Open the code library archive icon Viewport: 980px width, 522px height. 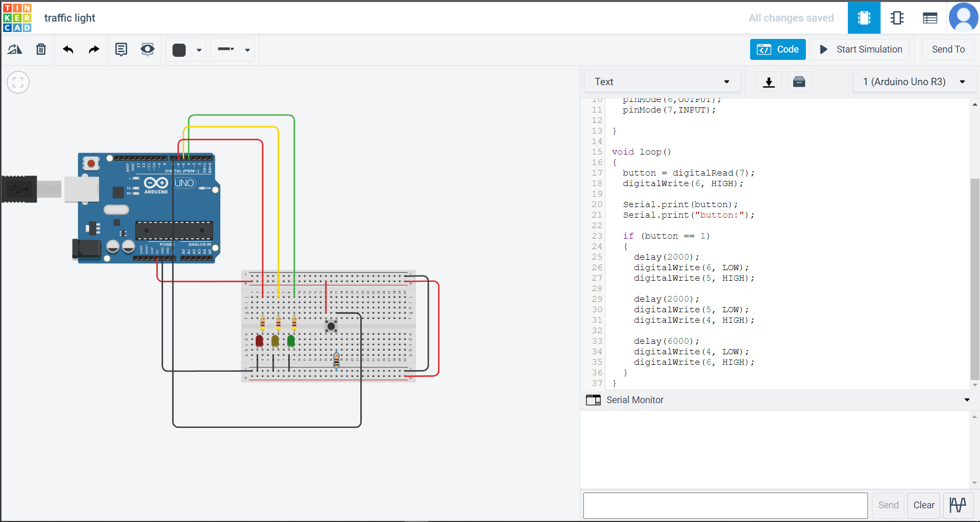point(799,81)
